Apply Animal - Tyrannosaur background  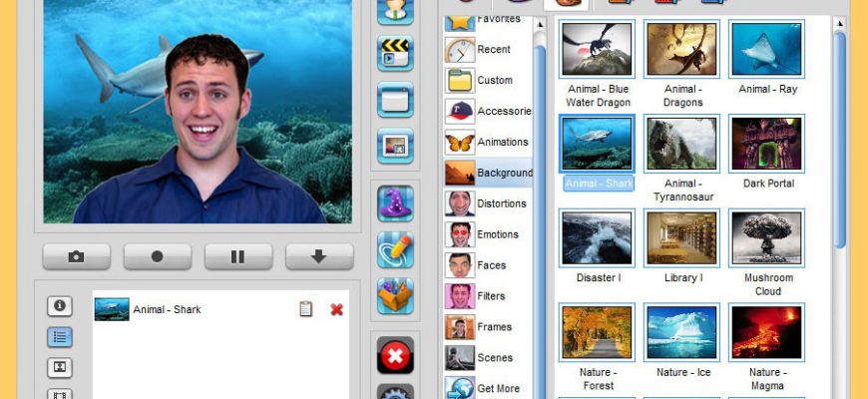682,144
